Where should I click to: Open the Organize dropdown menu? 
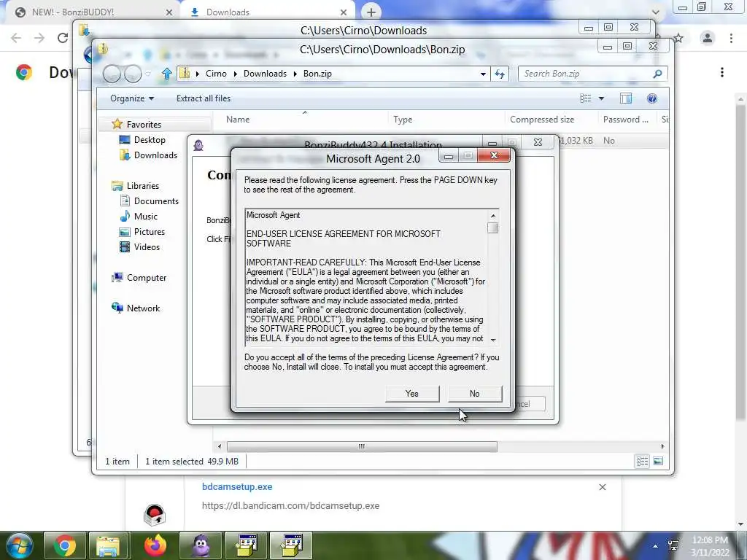point(132,98)
